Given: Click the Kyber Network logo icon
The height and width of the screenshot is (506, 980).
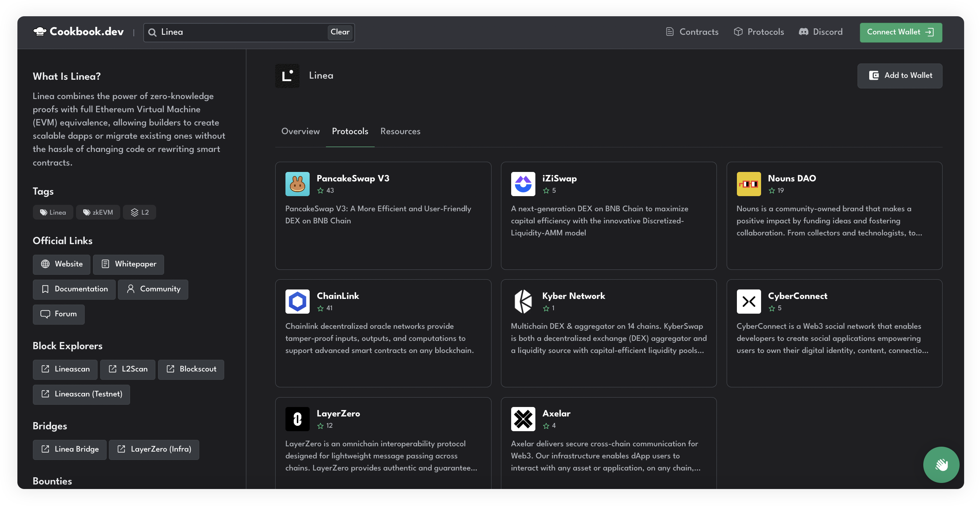Looking at the screenshot, I should pos(523,302).
